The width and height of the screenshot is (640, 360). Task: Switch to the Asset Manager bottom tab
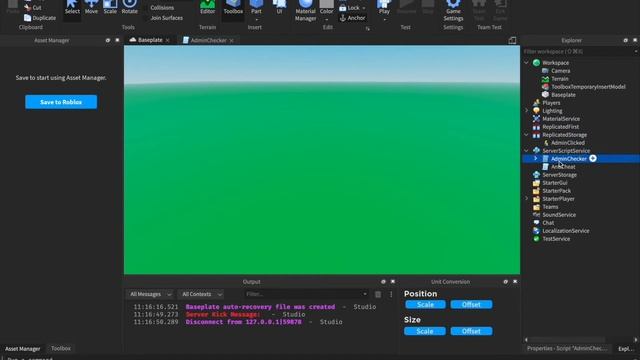pyautogui.click(x=22, y=349)
